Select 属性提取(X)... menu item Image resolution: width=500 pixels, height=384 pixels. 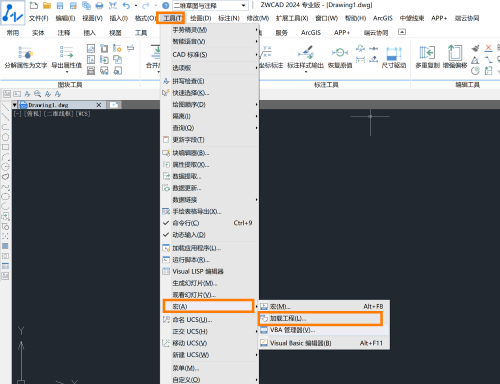click(210, 164)
